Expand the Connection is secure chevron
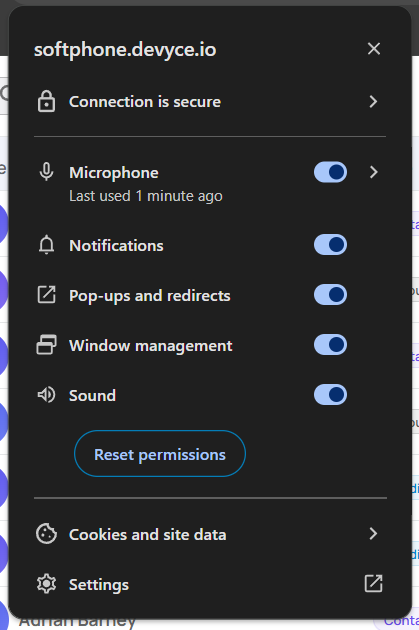 coord(373,102)
